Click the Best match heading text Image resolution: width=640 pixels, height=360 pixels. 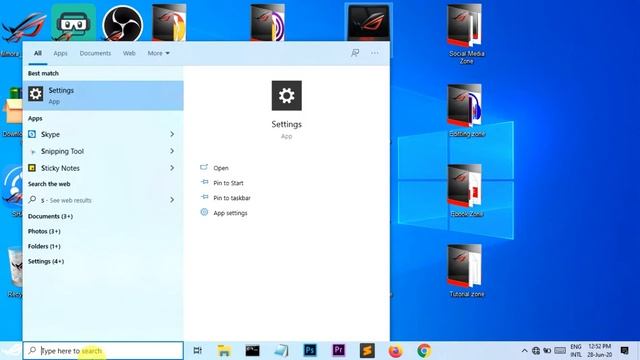[43, 73]
